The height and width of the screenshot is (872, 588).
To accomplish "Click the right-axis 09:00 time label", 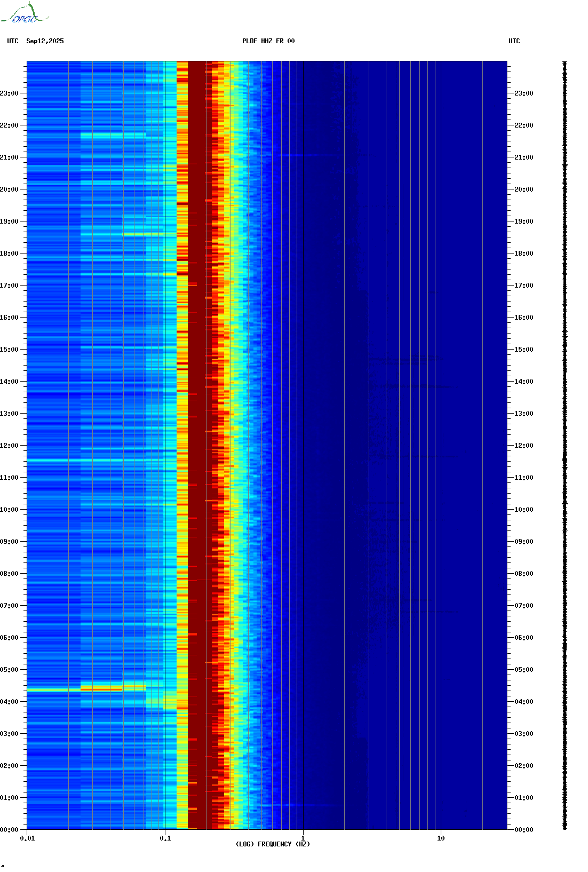I will [524, 542].
